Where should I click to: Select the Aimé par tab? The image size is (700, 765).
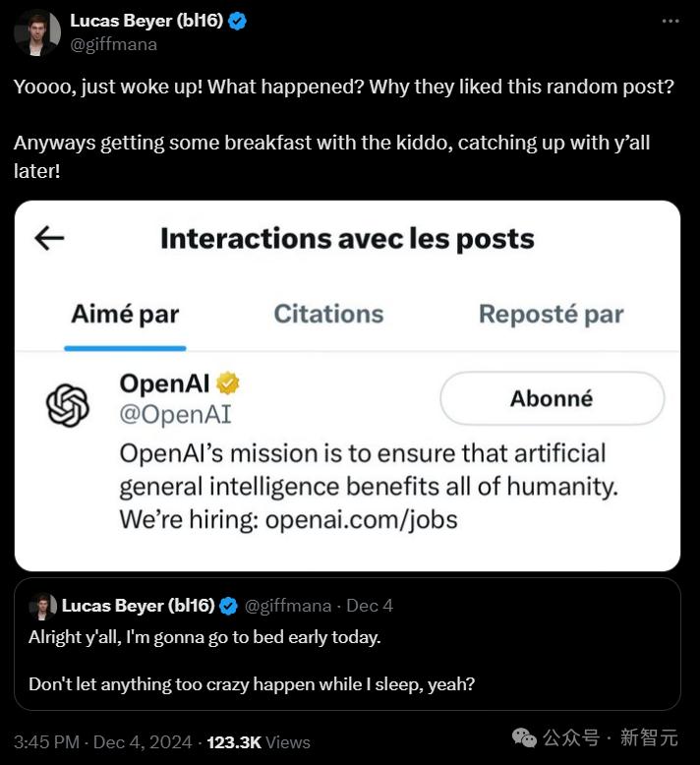[x=125, y=314]
